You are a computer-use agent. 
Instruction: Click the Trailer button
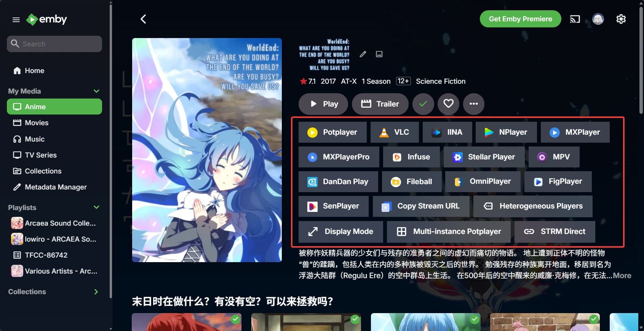click(380, 104)
